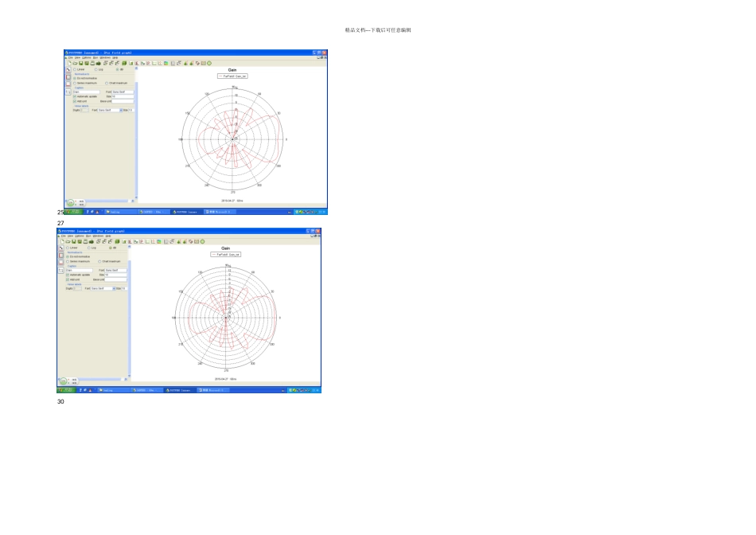Viewport: 756px width, 535px height.
Task: Click the Print icon in lower POSTFEKO toolbar
Action: tap(85, 242)
